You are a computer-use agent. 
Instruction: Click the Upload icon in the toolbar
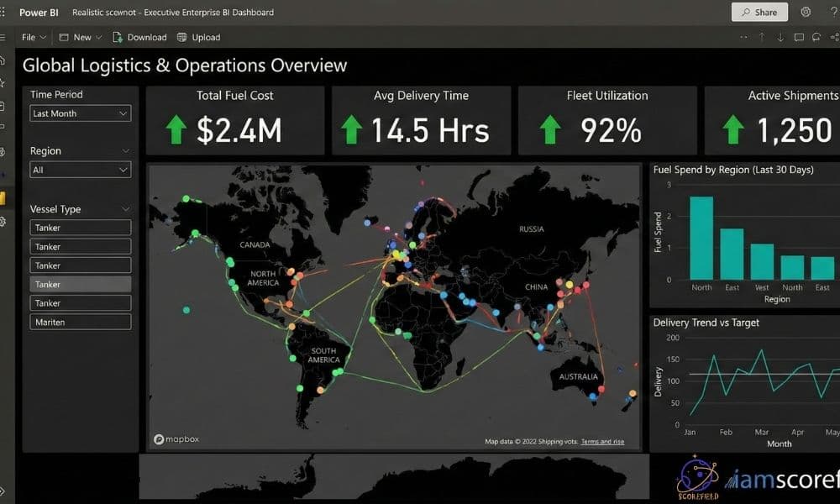181,37
